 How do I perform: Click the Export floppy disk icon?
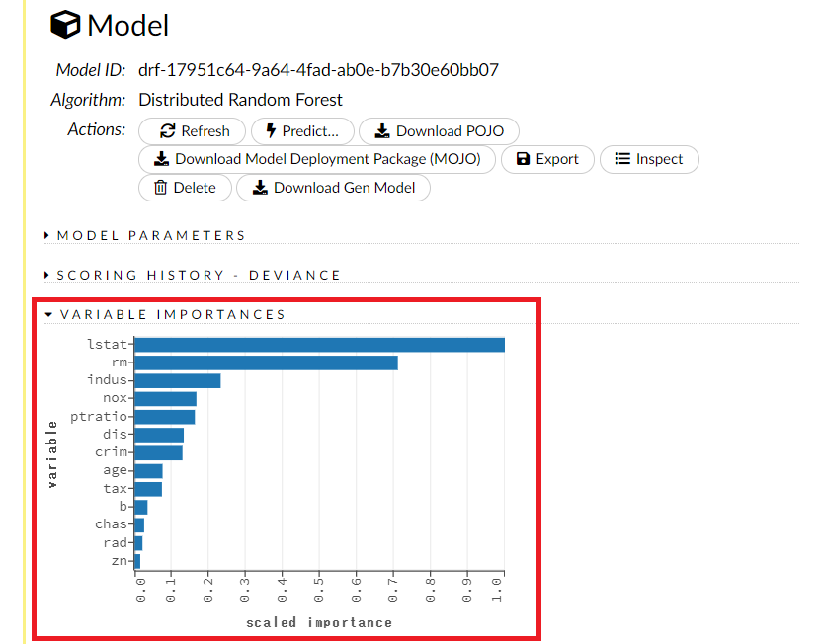(525, 159)
